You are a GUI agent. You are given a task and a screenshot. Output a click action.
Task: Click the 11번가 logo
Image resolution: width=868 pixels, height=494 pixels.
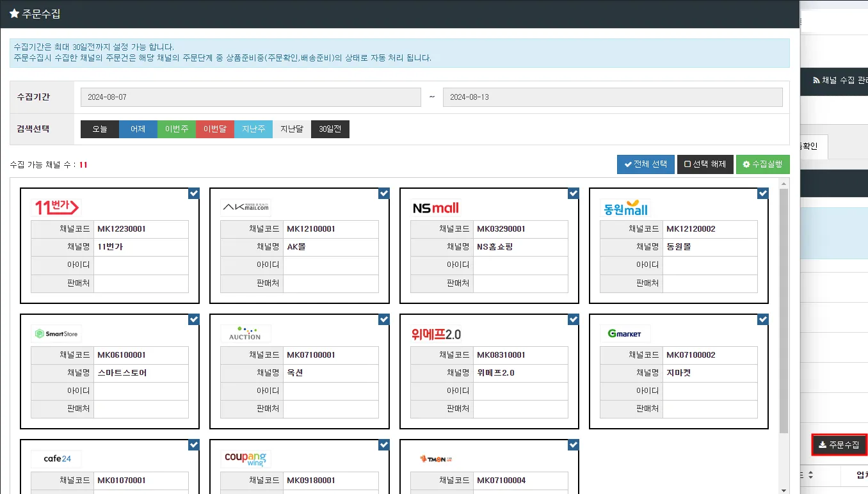pos(56,207)
